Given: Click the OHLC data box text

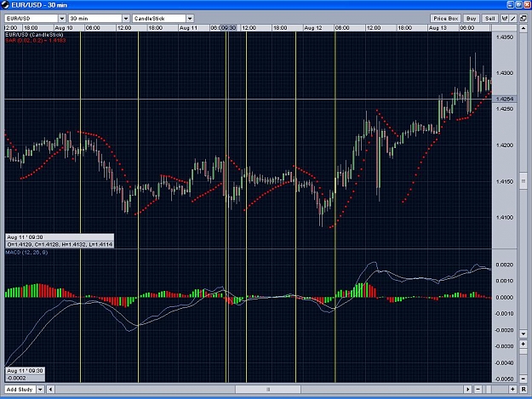Looking at the screenshot, I should (60, 244).
